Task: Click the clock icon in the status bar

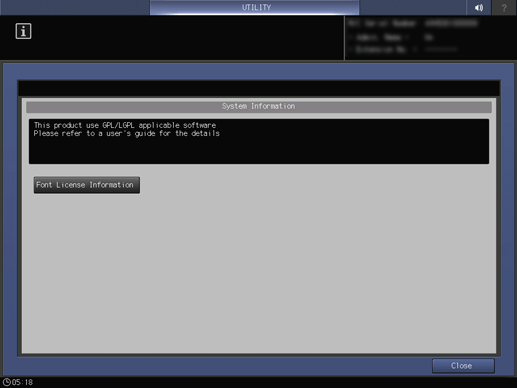Action: [x=7, y=382]
